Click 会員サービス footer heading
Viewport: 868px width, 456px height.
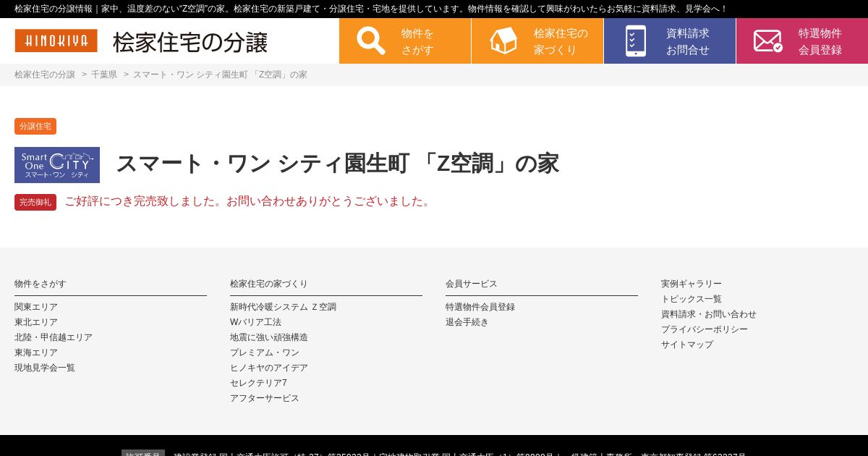[472, 284]
